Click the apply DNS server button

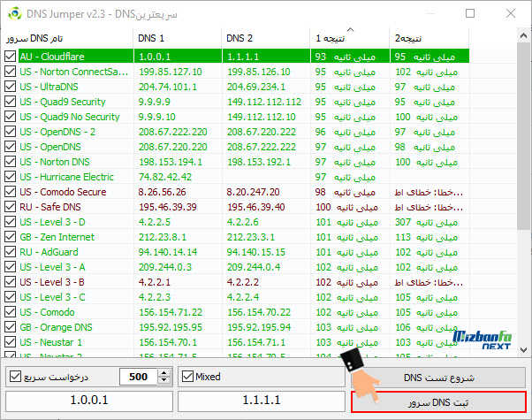click(x=438, y=402)
